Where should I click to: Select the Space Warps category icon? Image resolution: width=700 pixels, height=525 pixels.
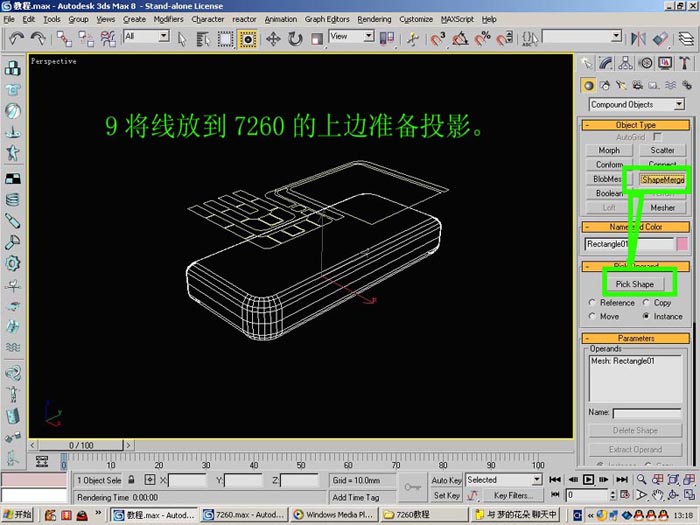[670, 85]
